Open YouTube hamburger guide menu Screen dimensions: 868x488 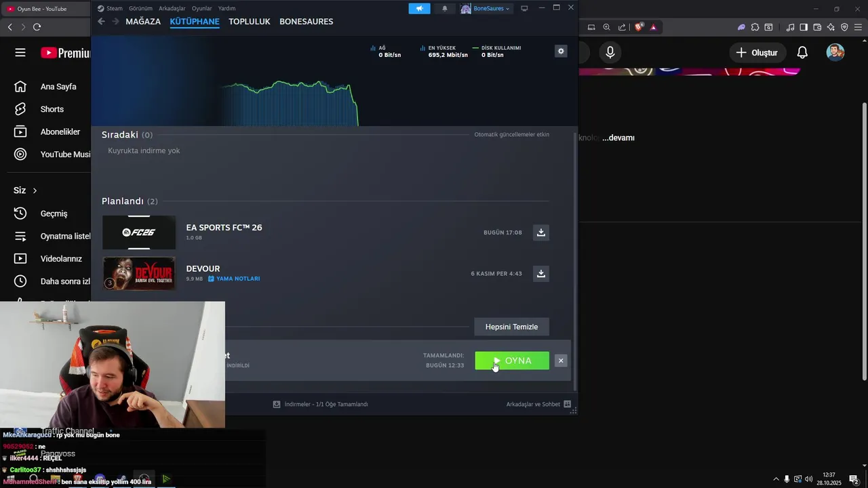(x=20, y=53)
